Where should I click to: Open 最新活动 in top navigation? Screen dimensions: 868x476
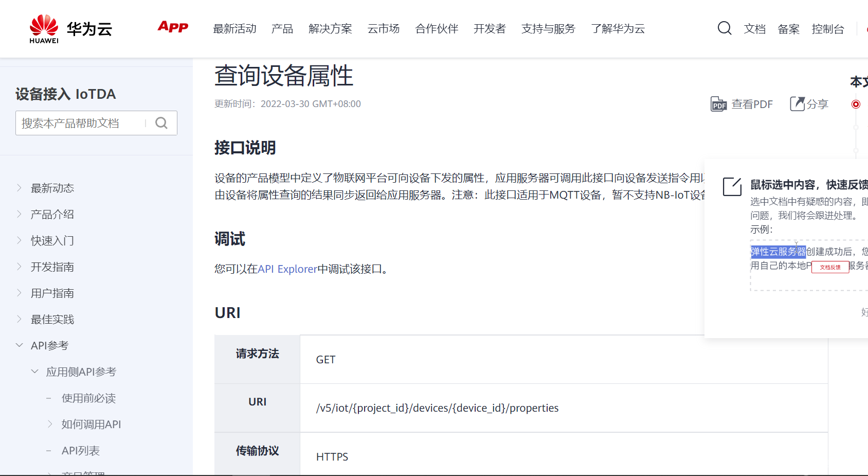pyautogui.click(x=234, y=29)
